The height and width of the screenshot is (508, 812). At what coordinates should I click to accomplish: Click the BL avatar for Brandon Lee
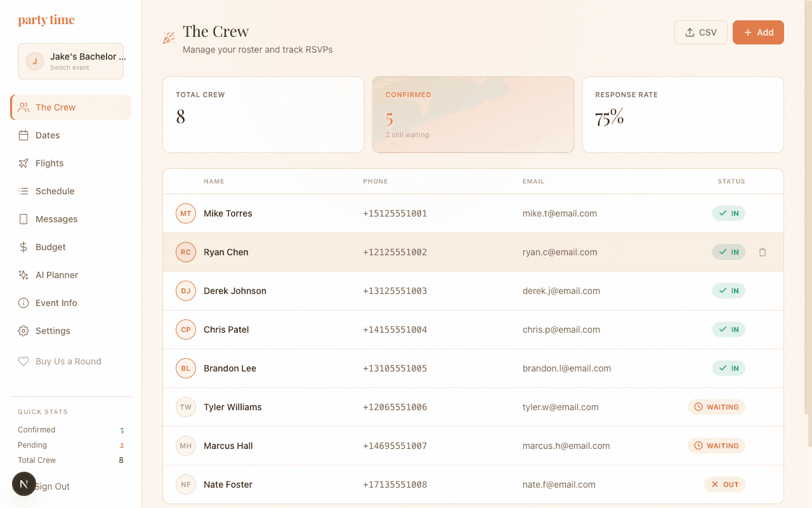186,368
